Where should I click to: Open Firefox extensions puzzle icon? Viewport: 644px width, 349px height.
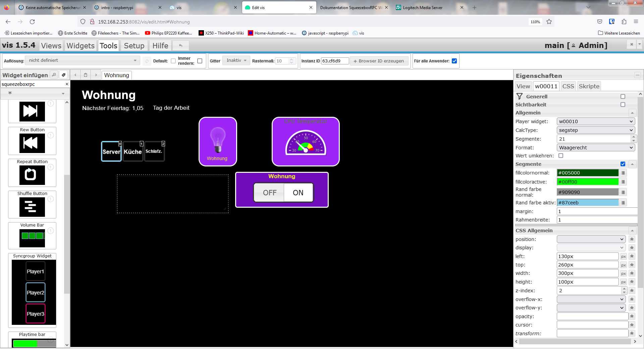tap(624, 22)
